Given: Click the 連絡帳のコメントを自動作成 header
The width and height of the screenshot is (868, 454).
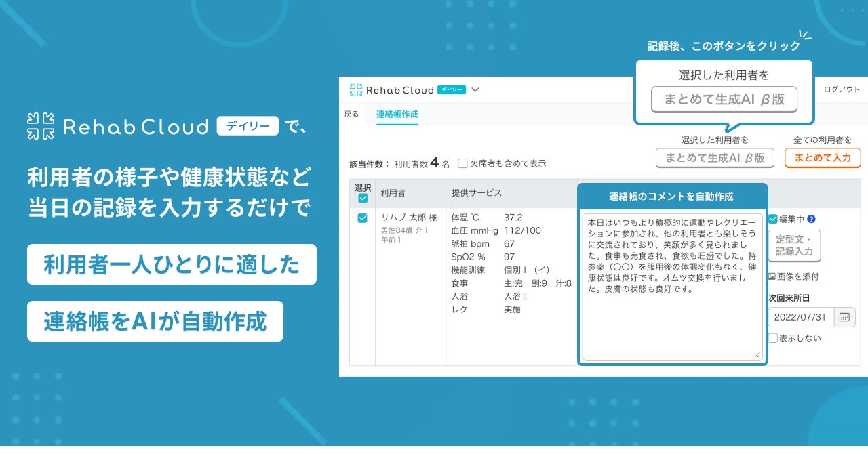Looking at the screenshot, I should tap(671, 197).
